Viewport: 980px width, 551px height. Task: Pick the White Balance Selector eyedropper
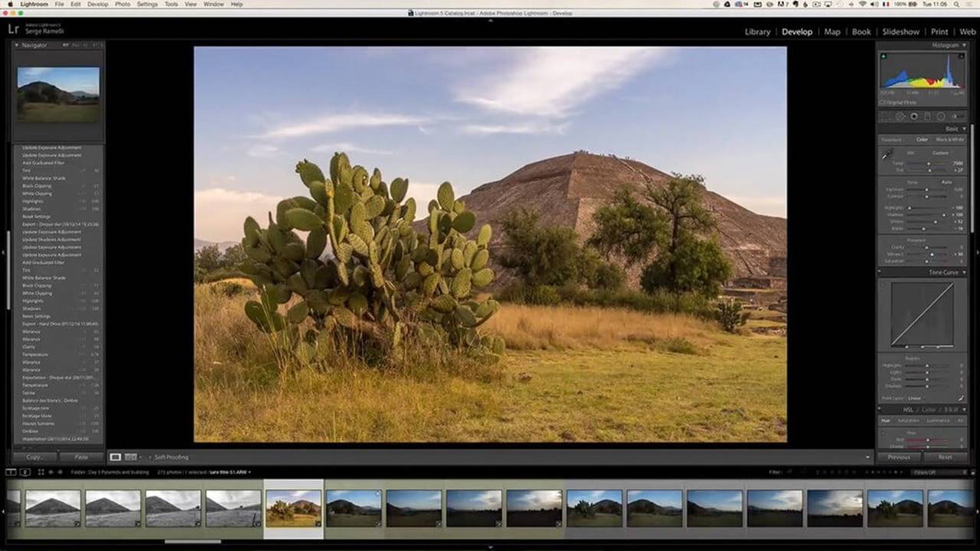[887, 155]
